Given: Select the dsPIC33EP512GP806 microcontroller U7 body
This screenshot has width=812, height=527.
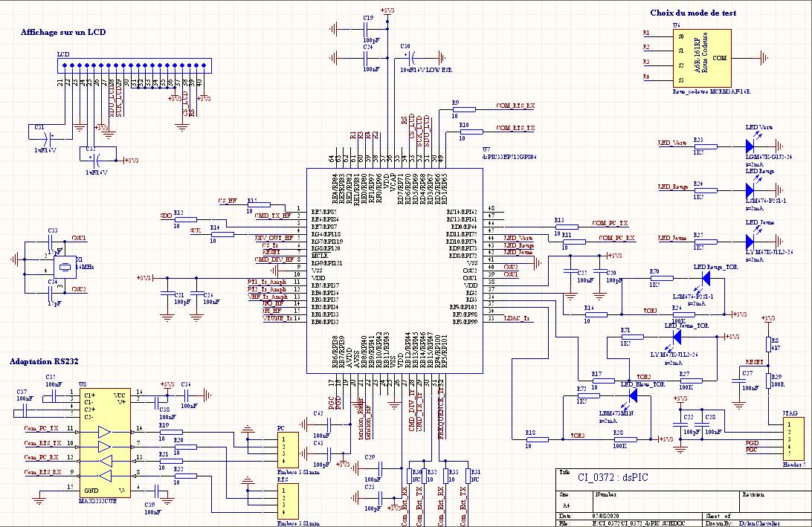Looking at the screenshot, I should (395, 271).
